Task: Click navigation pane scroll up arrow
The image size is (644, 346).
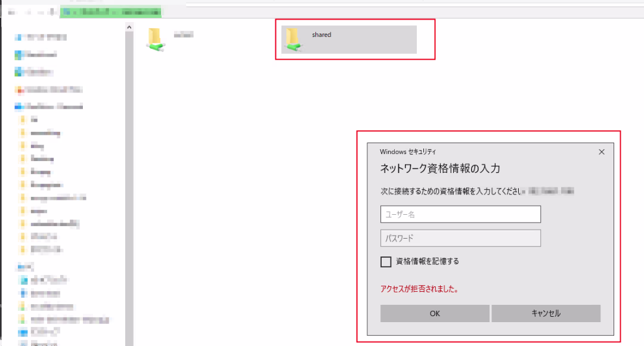Action: [129, 27]
